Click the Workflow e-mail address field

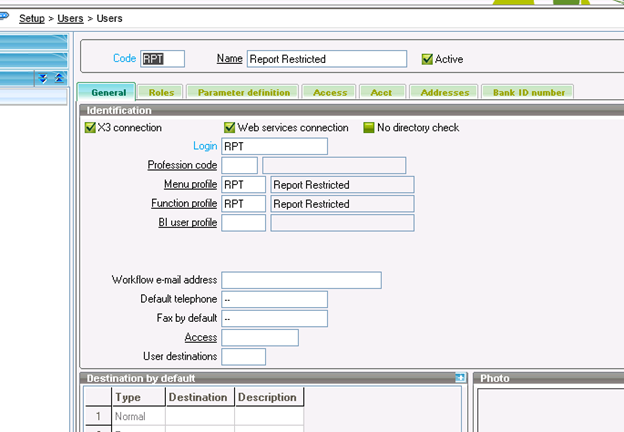click(x=301, y=280)
